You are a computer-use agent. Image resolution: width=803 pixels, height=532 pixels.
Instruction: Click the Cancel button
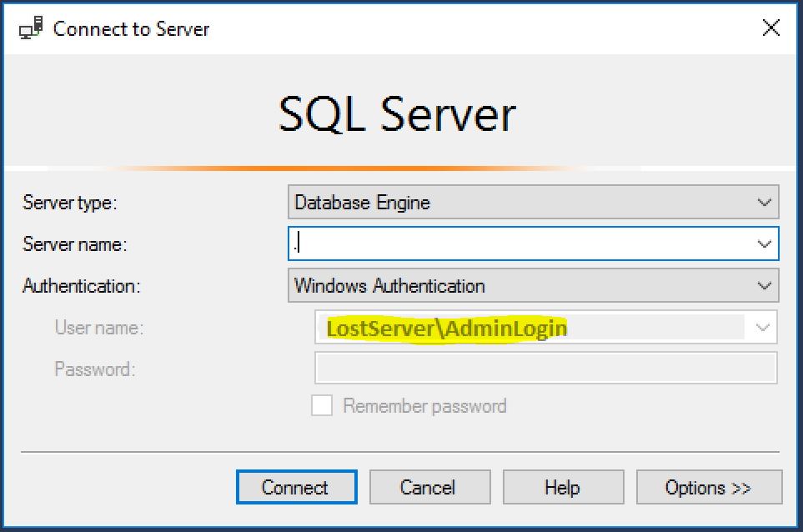tap(429, 487)
